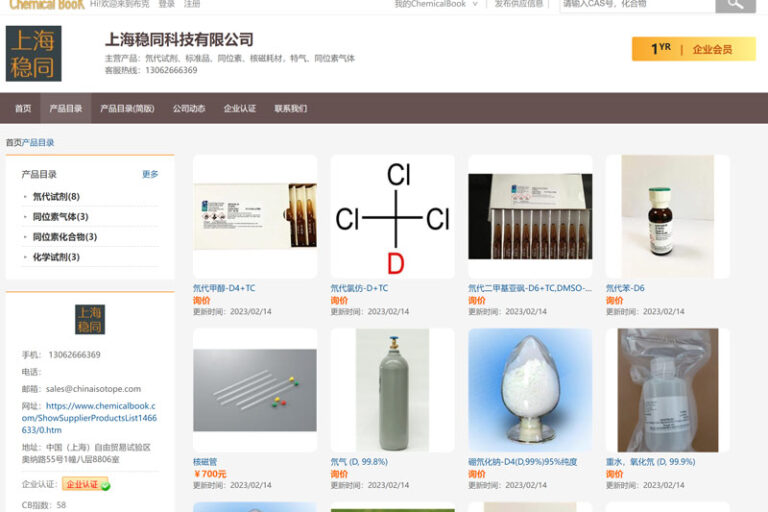Viewport: 768px width, 512px height.
Task: Open the 核磁管 product image
Action: click(255, 390)
